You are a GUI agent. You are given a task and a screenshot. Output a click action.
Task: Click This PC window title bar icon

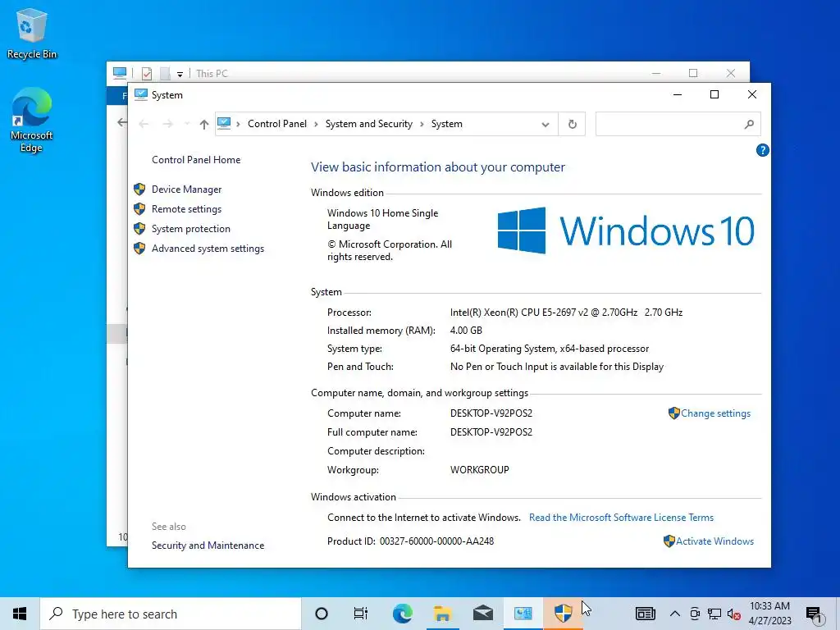pyautogui.click(x=120, y=73)
